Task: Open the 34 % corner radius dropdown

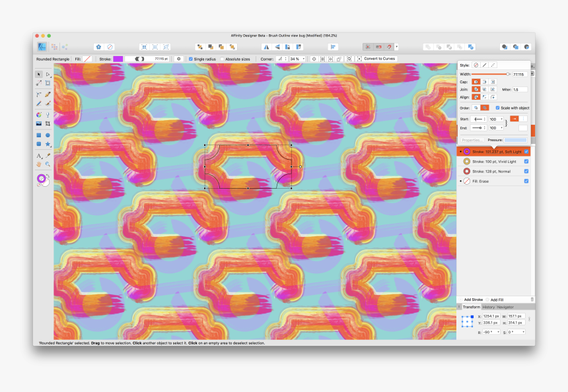Action: 304,59
